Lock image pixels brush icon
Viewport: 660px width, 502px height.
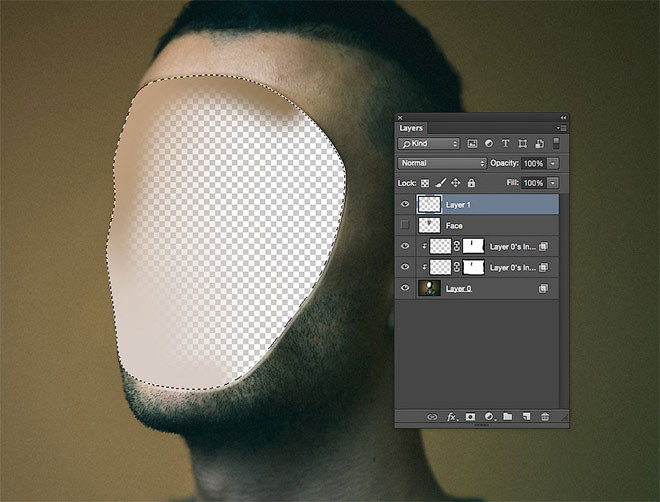440,183
